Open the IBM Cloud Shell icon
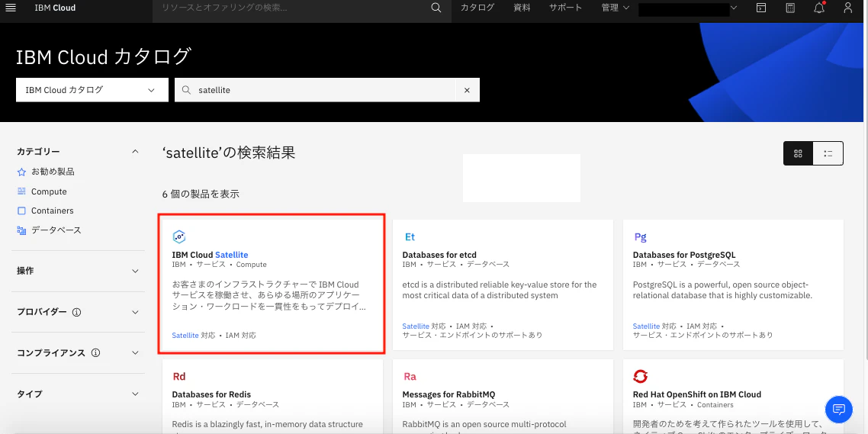868x434 pixels. pyautogui.click(x=762, y=8)
